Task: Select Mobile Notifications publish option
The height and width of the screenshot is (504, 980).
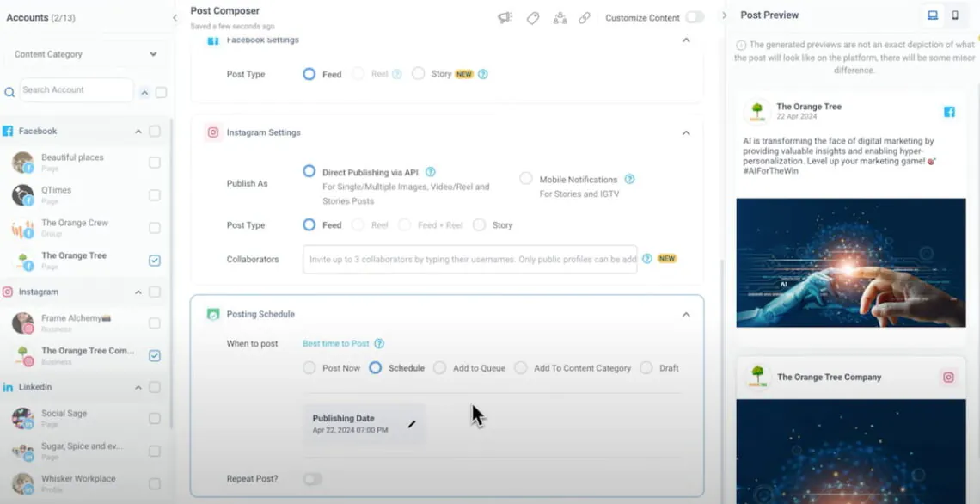Action: [x=526, y=179]
